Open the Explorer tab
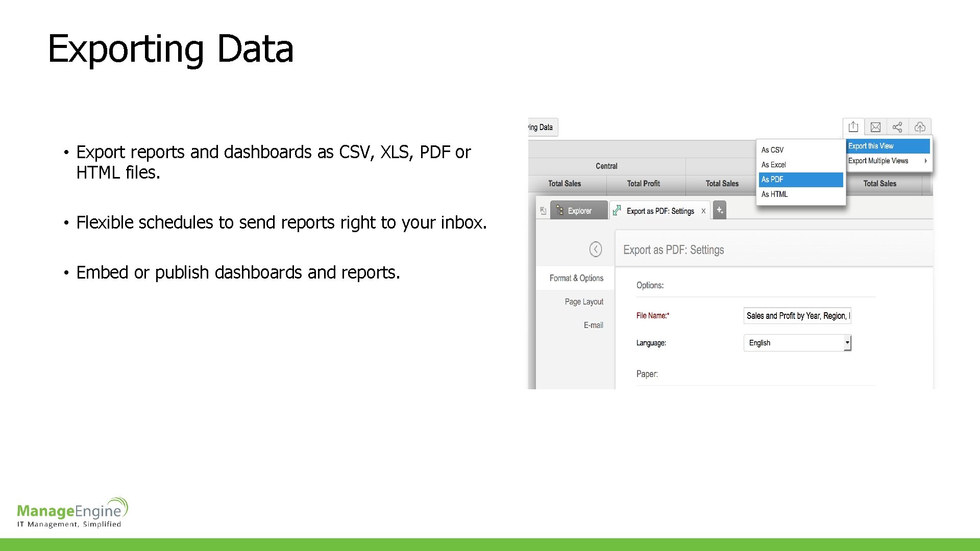This screenshot has width=980, height=551. pos(579,211)
